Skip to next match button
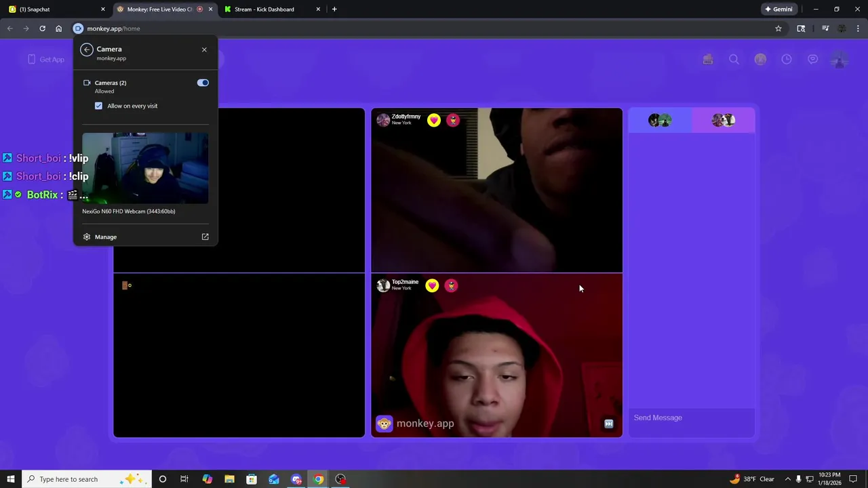The width and height of the screenshot is (868, 488). tap(609, 424)
